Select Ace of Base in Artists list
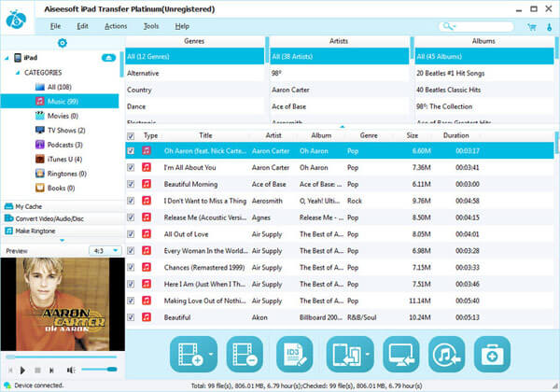This screenshot has width=560, height=392. pyautogui.click(x=340, y=106)
